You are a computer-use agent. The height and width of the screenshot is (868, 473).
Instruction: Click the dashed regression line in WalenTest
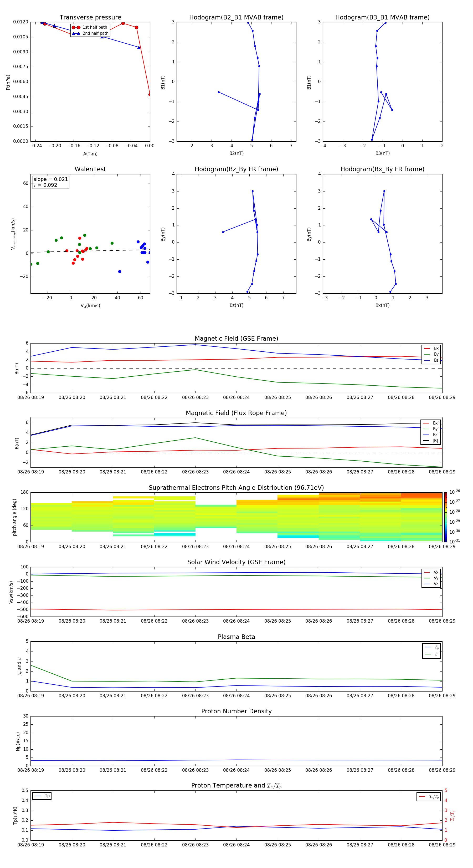coord(90,251)
